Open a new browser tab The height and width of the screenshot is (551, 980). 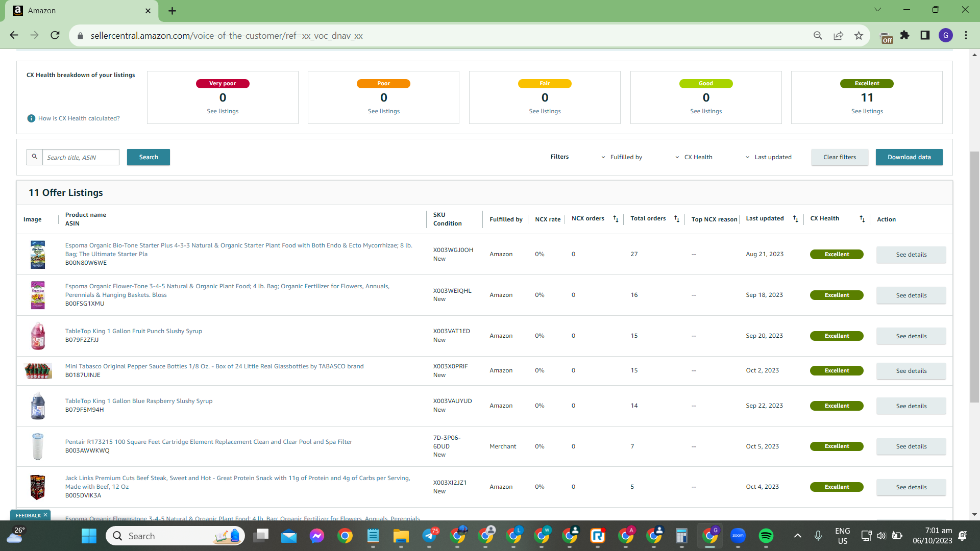[172, 11]
